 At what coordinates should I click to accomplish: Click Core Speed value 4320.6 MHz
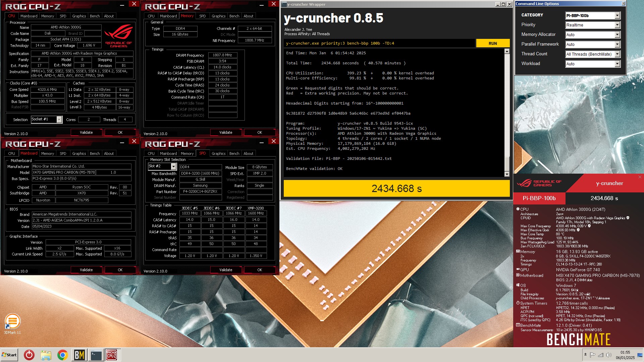(x=47, y=89)
